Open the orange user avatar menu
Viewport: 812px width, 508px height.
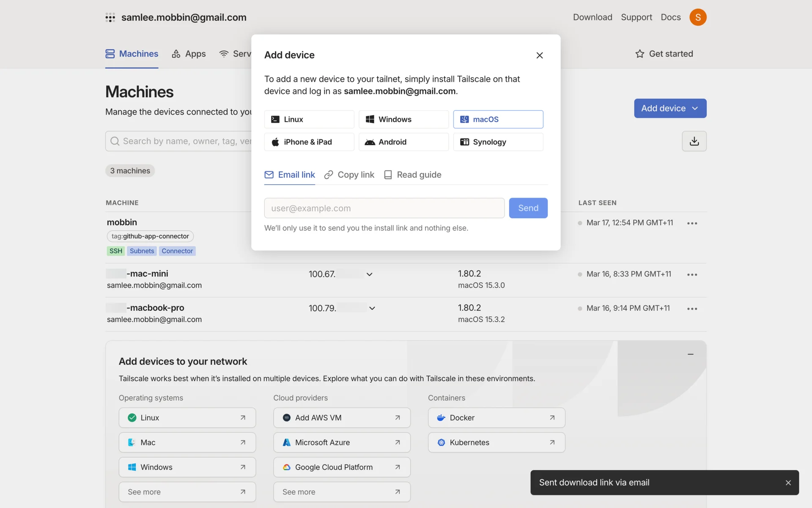coord(698,17)
